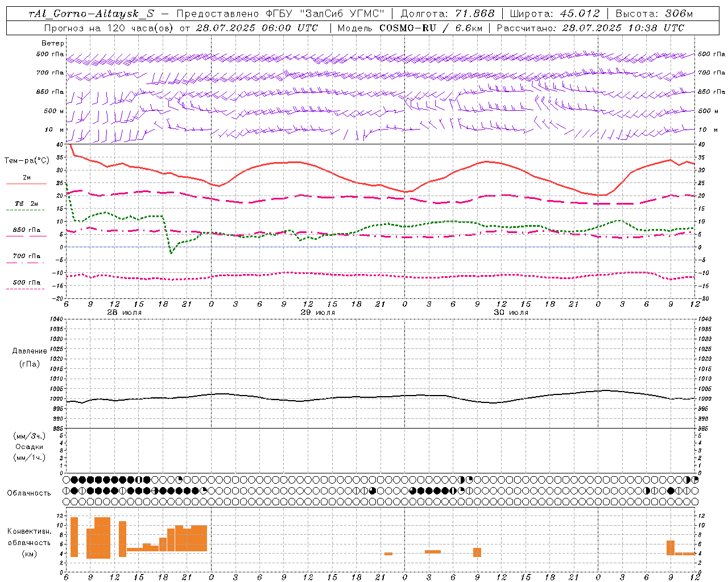Image resolution: width=728 pixels, height=582 pixels.
Task: Click the '30 июля' date label
Action: 511,313
